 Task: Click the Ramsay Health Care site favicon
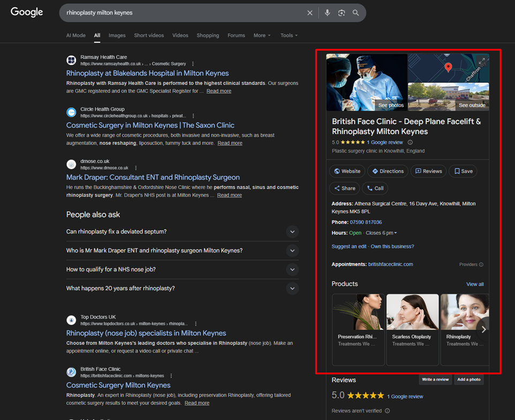tap(71, 60)
